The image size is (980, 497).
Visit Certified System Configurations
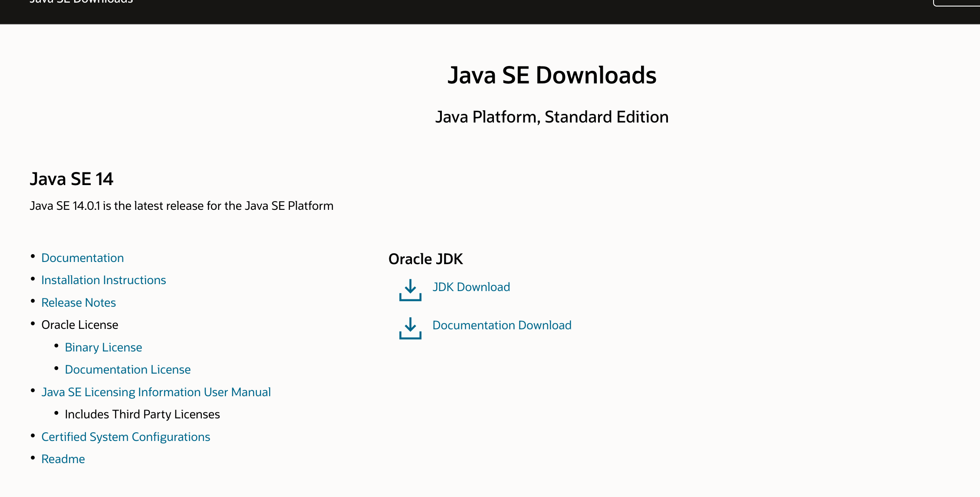(125, 437)
